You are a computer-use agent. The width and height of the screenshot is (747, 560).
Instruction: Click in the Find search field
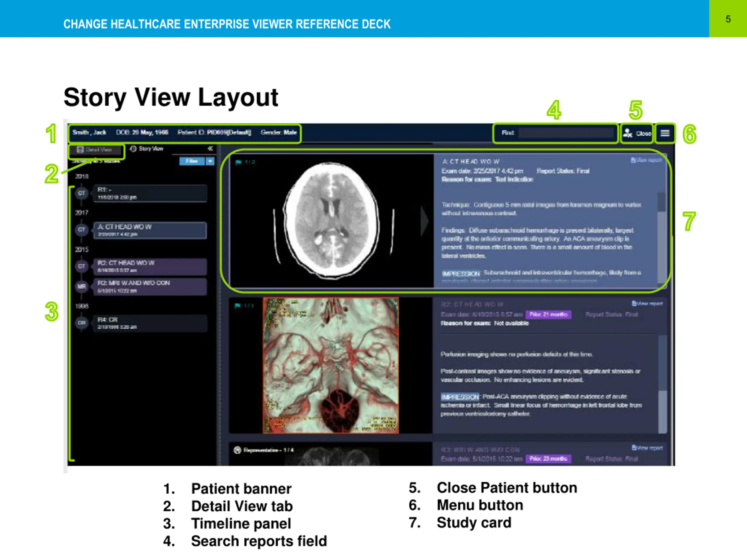click(x=566, y=133)
